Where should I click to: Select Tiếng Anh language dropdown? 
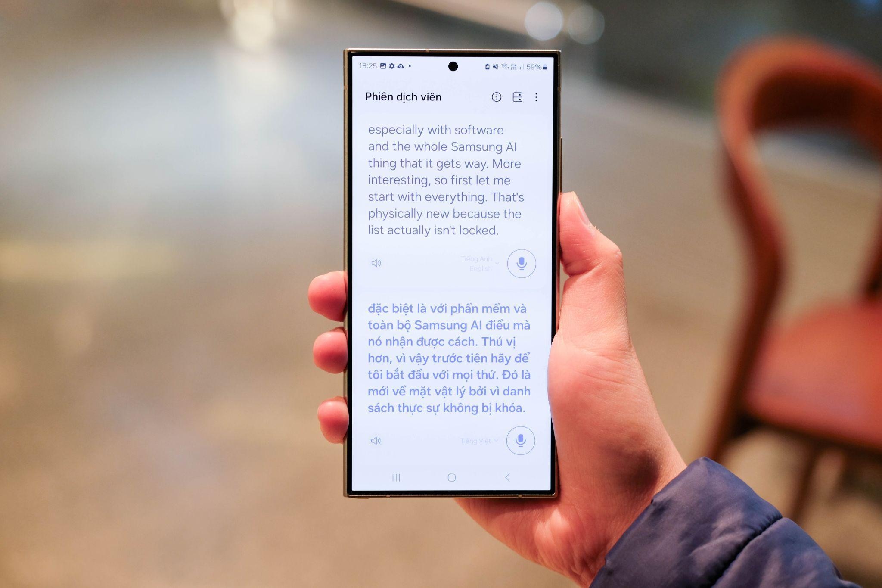475,262
